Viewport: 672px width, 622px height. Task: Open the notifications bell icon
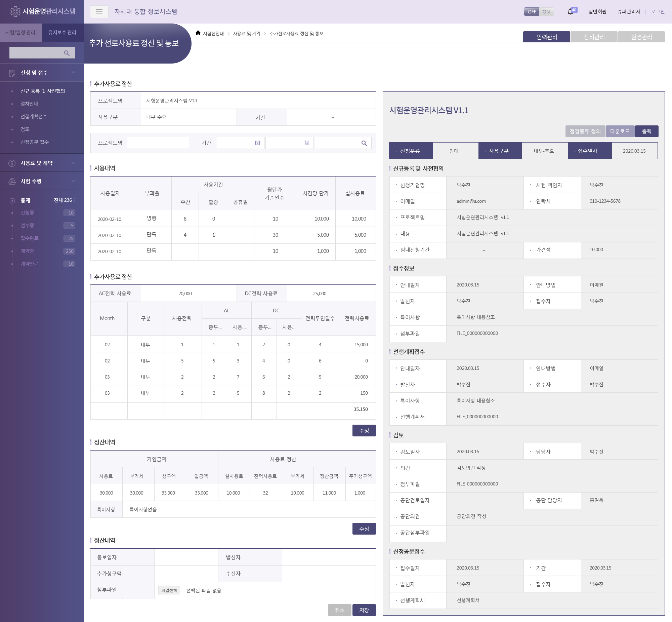tap(570, 12)
